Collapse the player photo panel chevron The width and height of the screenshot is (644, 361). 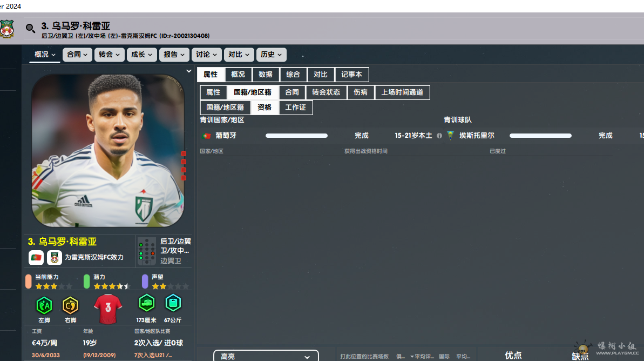[x=188, y=71]
